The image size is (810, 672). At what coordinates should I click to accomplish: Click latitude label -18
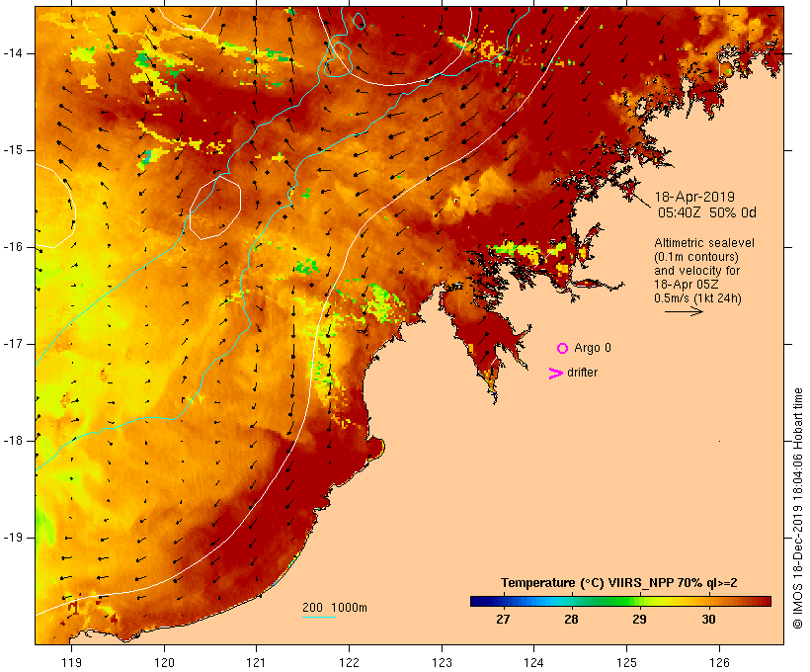point(13,441)
